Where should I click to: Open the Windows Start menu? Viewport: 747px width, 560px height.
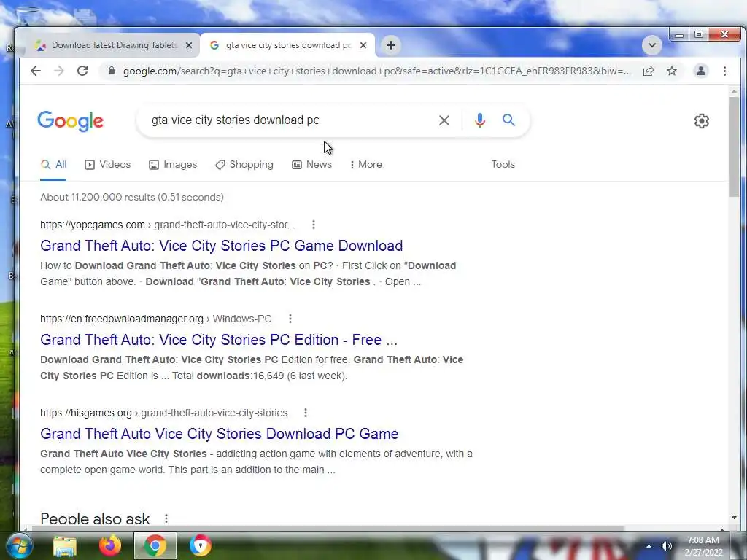(18, 545)
